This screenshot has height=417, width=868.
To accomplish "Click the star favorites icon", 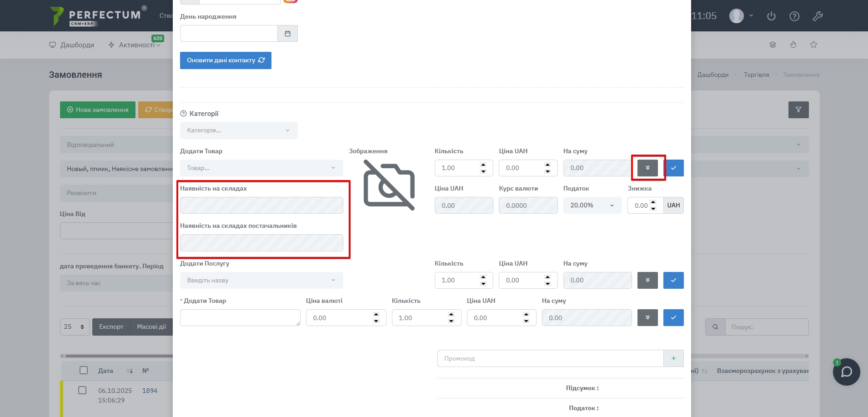I will pyautogui.click(x=813, y=45).
